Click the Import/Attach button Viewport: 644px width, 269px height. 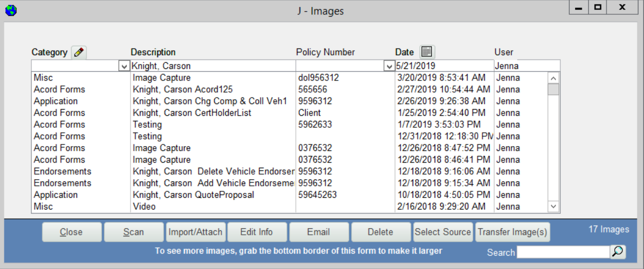click(195, 232)
